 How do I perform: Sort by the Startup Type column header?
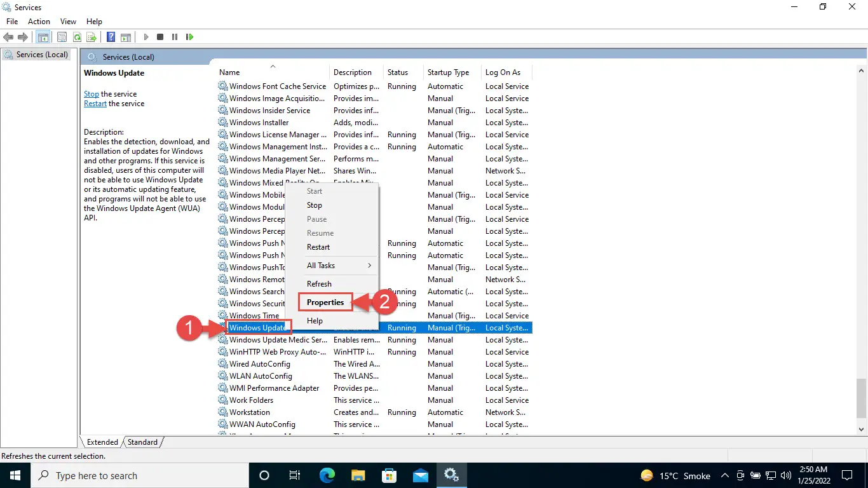452,72
